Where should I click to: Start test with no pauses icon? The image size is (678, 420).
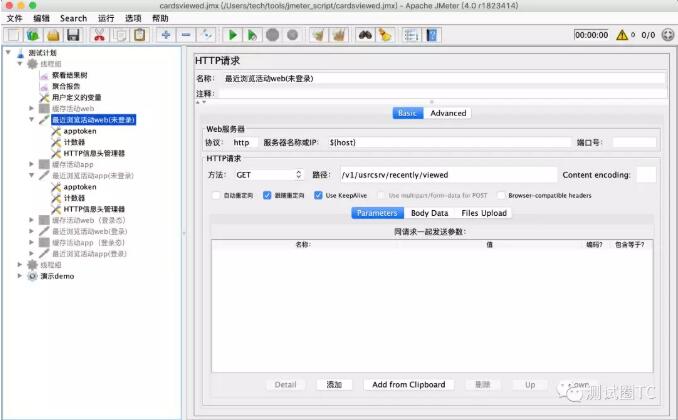pyautogui.click(x=252, y=35)
